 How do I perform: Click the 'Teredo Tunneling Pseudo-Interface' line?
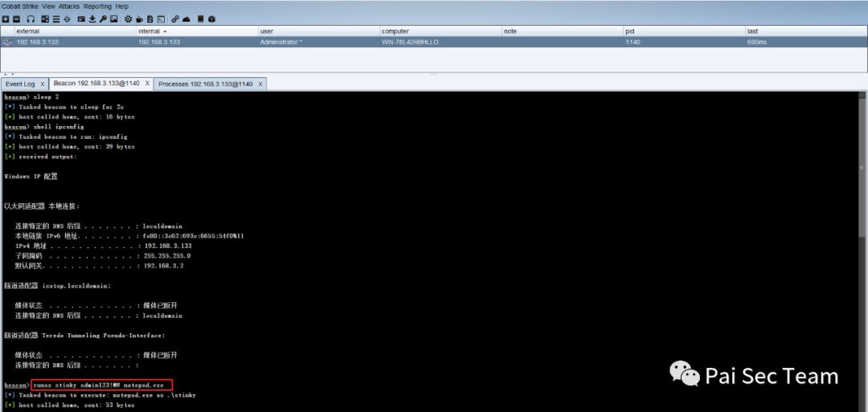point(84,336)
